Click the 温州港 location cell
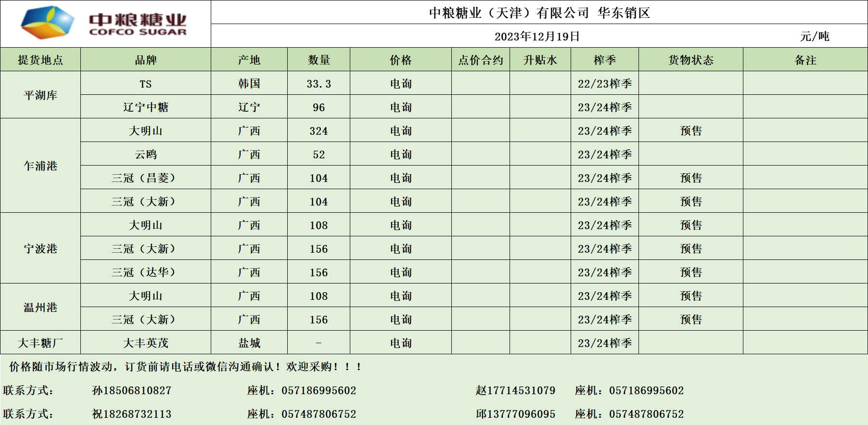Viewport: 868px width, 425px height. coord(40,308)
